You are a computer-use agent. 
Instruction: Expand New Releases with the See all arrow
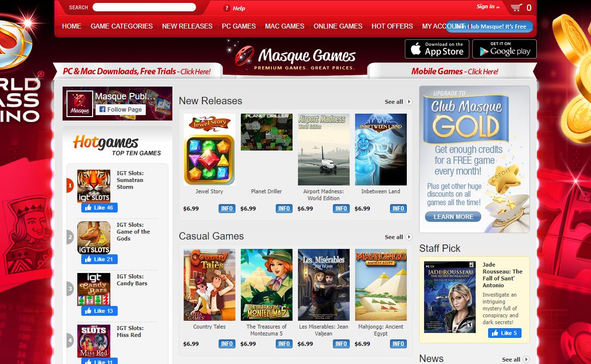coord(409,102)
